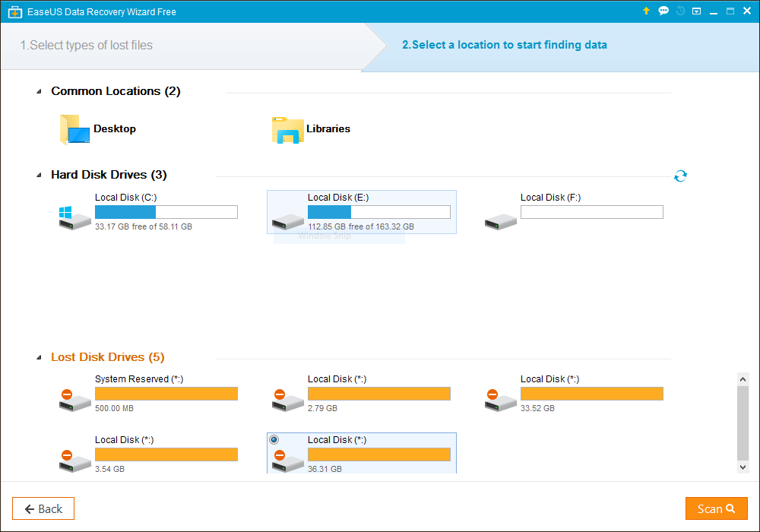Viewport: 760px width, 532px height.
Task: Click the Local Disk (C:) Windows drive icon
Action: (74, 217)
